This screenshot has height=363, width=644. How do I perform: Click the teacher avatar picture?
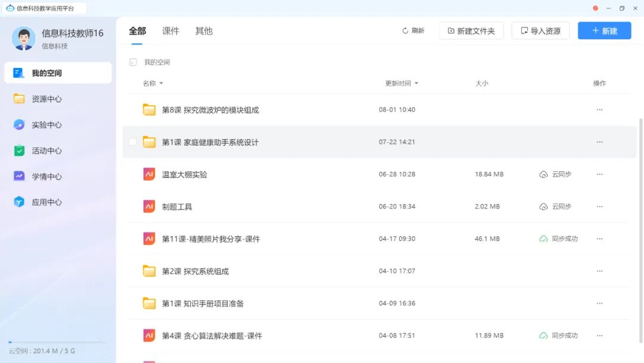tap(23, 38)
